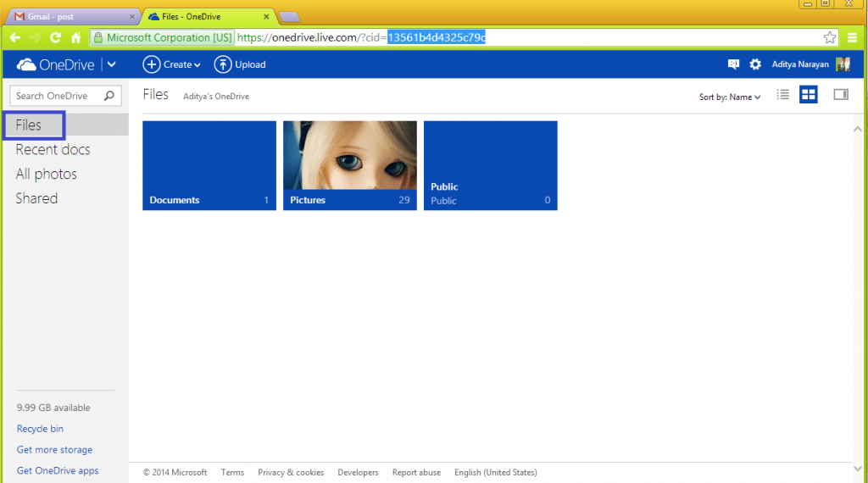This screenshot has height=483, width=868.
Task: Toggle the details pane icon
Action: point(840,95)
